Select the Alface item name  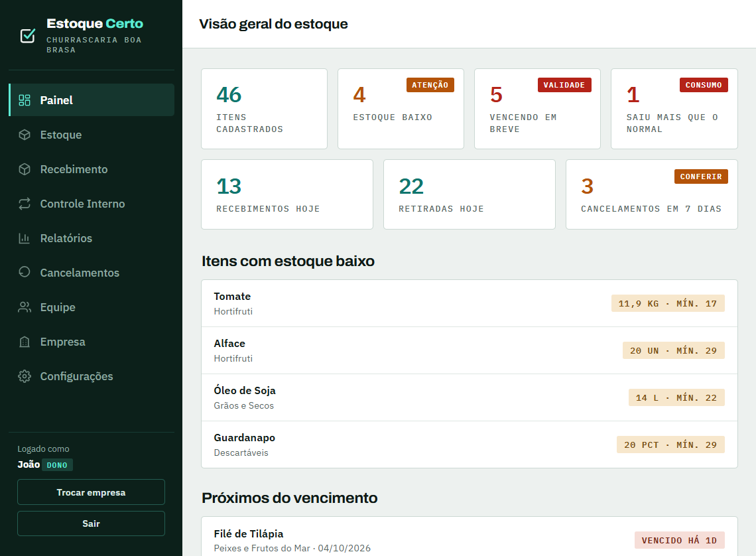tap(229, 343)
